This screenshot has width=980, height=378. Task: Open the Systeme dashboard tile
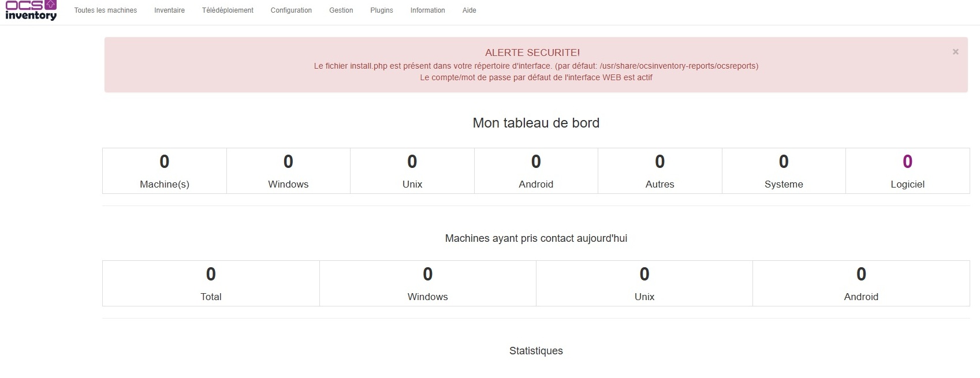783,170
